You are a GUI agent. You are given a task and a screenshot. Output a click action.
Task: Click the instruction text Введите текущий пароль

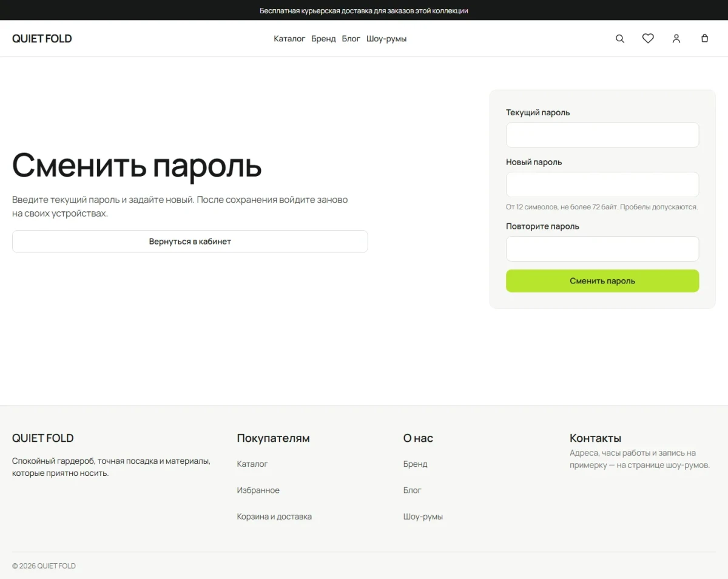click(x=180, y=206)
